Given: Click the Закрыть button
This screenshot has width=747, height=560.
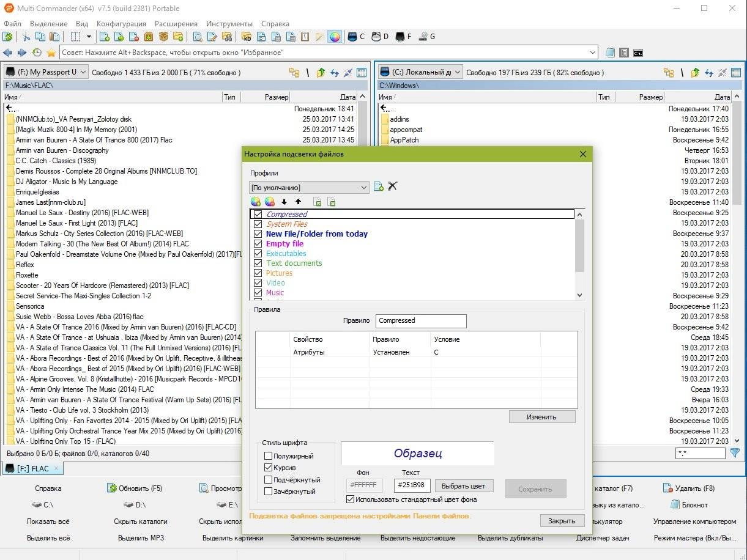Looking at the screenshot, I should 562,521.
